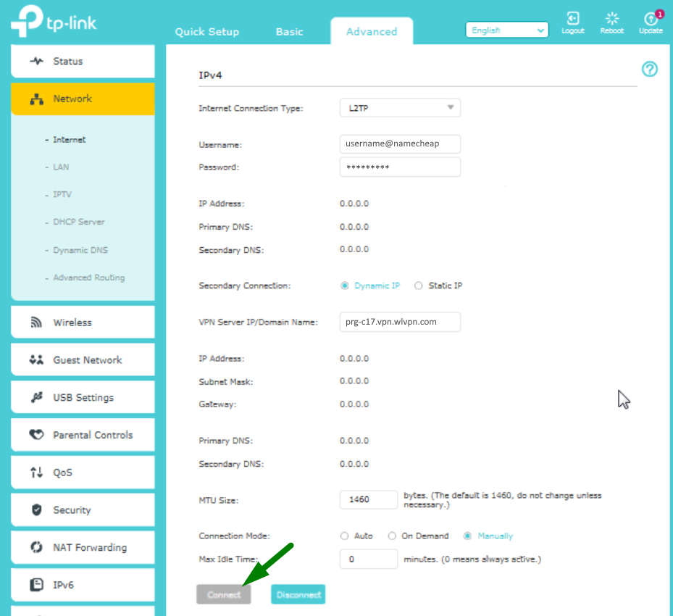Screen dimensions: 673x616
Task: Open the Guest Network menu label
Action: (x=88, y=360)
